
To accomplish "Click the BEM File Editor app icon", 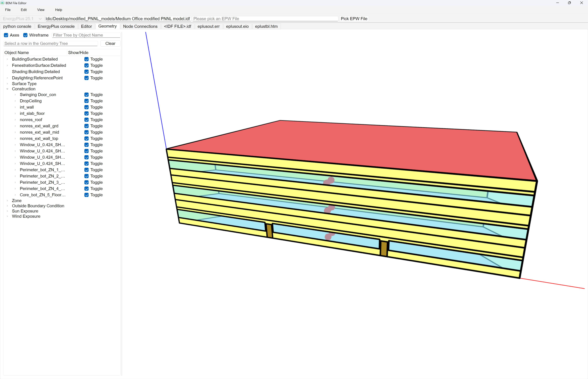I will 2,3.
